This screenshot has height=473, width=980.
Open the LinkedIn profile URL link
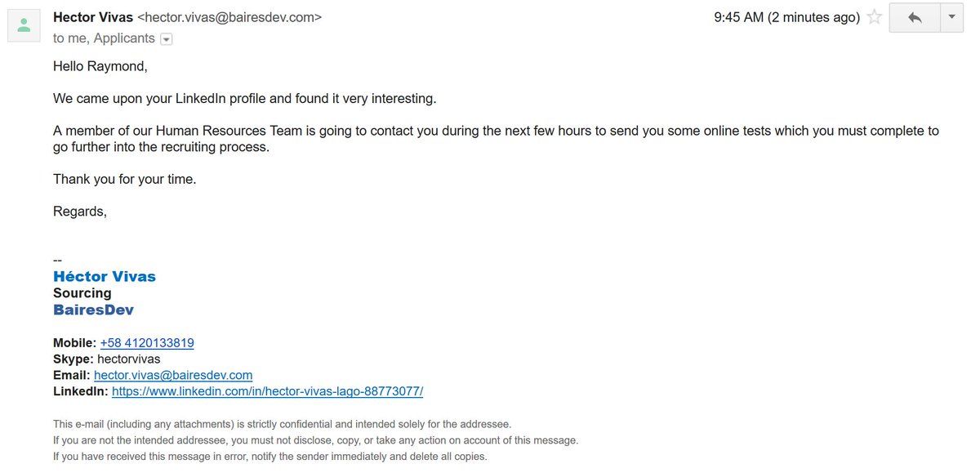267,391
